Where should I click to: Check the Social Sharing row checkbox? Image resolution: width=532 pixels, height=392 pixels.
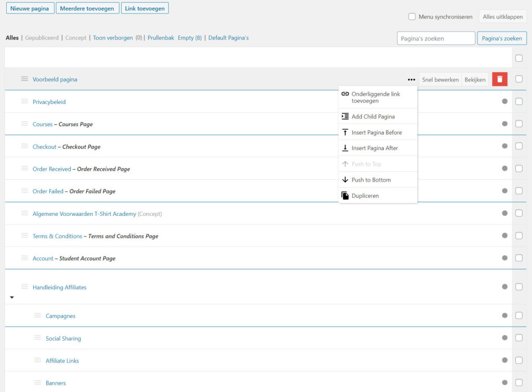pyautogui.click(x=519, y=338)
